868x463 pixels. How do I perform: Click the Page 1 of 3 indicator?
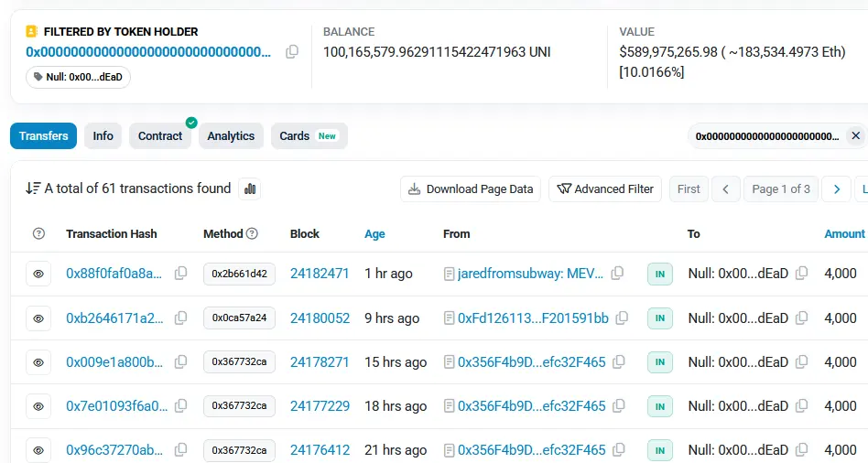781,189
